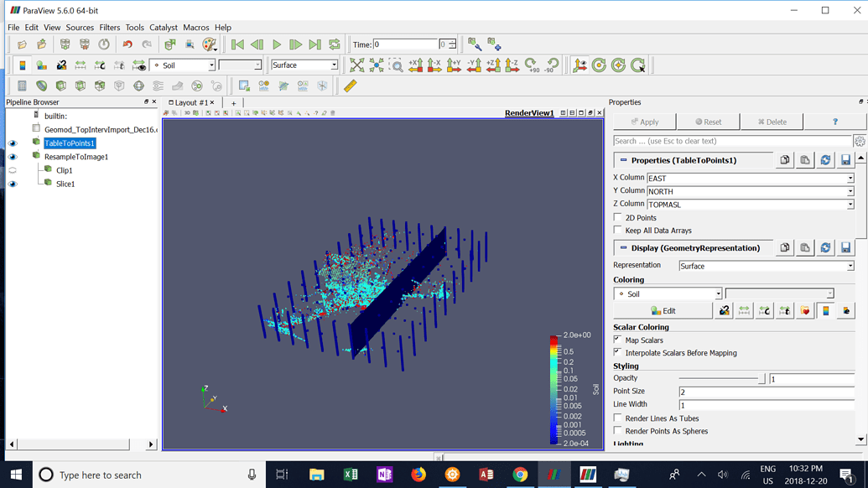The height and width of the screenshot is (488, 868).
Task: Click the Slice filter toolbar icon
Action: pyautogui.click(x=81, y=86)
